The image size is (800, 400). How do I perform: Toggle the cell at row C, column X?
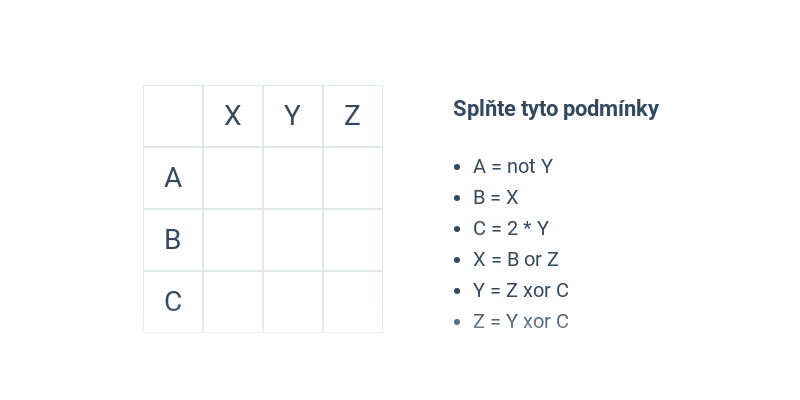(233, 302)
